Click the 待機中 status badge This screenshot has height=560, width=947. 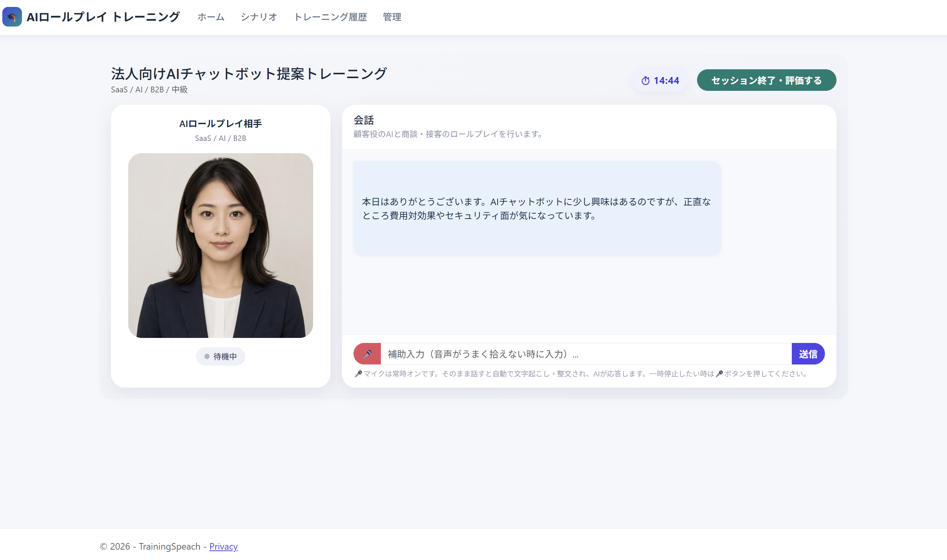click(x=221, y=356)
